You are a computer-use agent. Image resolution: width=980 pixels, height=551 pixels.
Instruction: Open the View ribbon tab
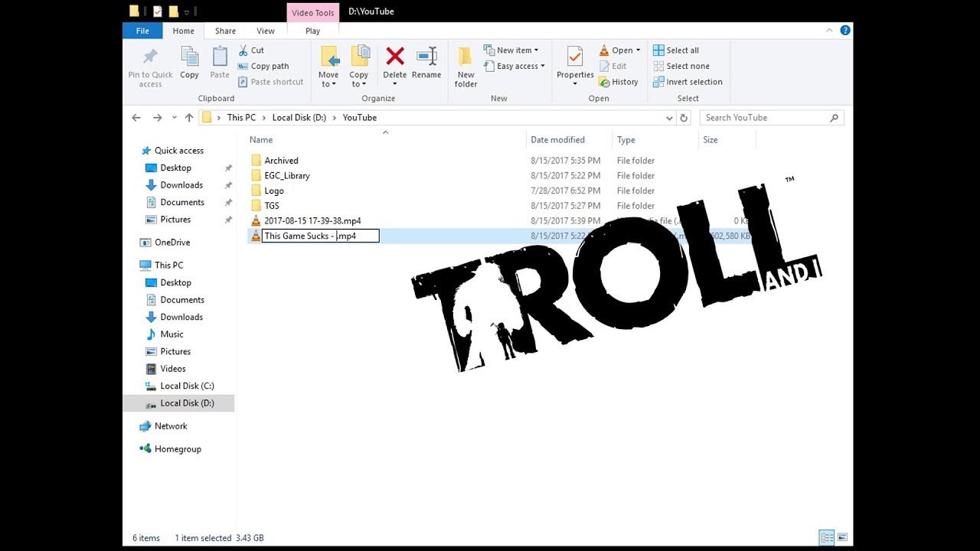click(x=266, y=31)
